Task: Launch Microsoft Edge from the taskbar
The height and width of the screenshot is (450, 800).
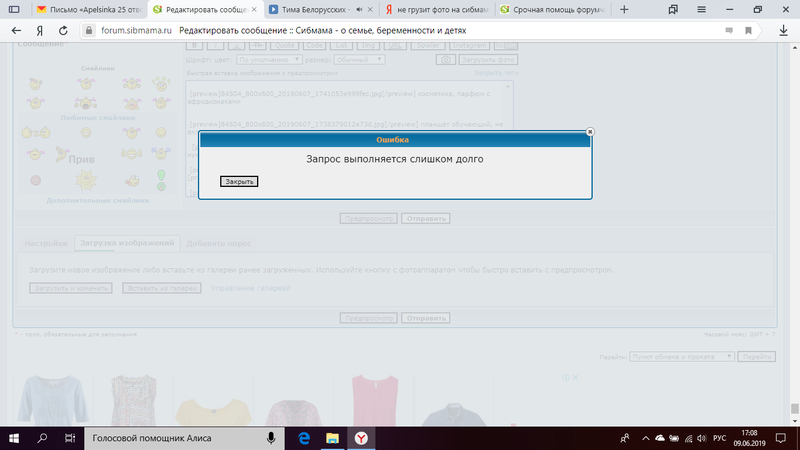Action: (304, 438)
